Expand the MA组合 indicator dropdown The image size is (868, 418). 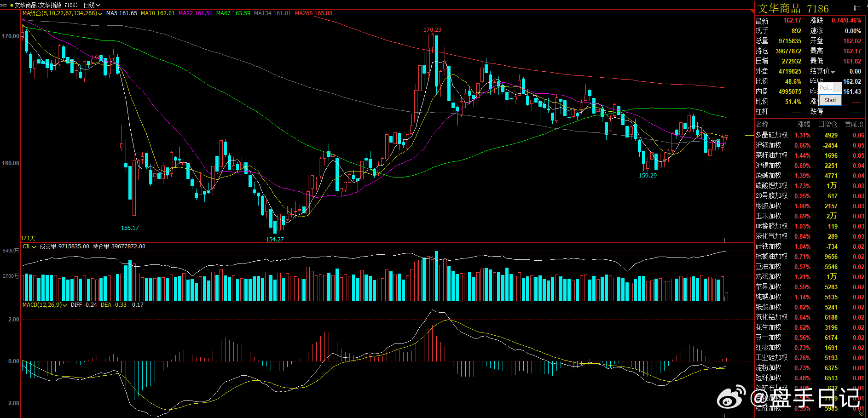[62, 13]
